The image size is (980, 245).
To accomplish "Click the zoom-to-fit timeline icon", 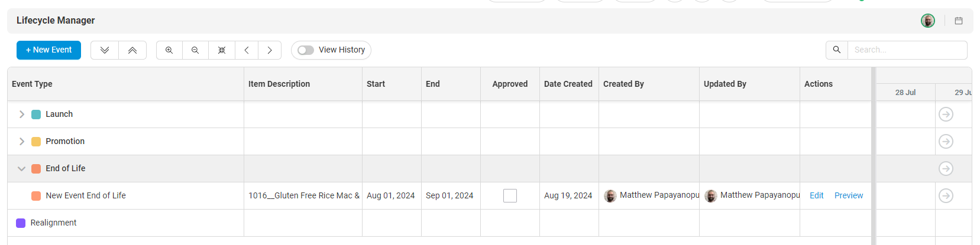I will [x=222, y=50].
